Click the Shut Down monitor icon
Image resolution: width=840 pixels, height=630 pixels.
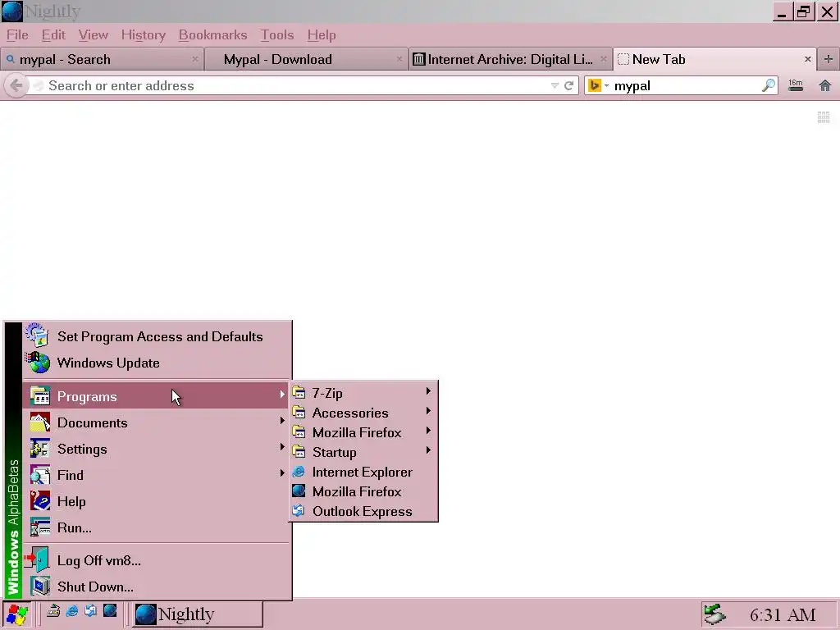[x=40, y=586]
